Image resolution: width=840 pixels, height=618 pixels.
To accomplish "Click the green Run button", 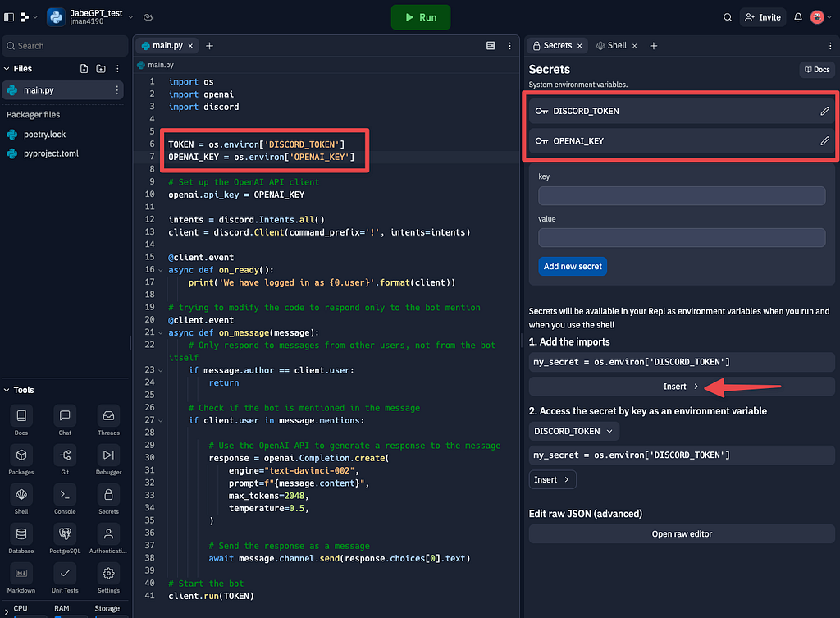I will tap(421, 17).
